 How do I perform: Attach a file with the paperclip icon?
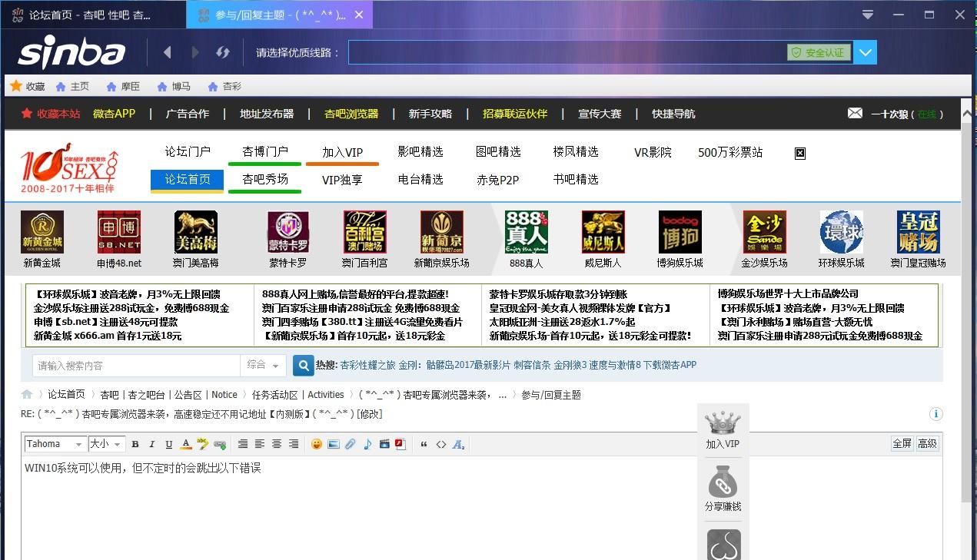pyautogui.click(x=350, y=444)
